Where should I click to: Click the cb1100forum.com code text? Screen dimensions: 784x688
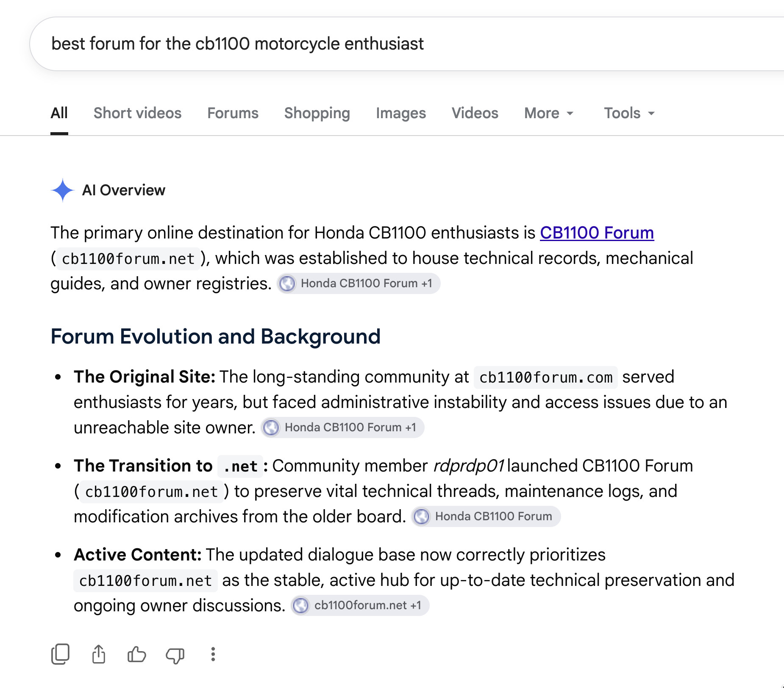click(x=545, y=377)
